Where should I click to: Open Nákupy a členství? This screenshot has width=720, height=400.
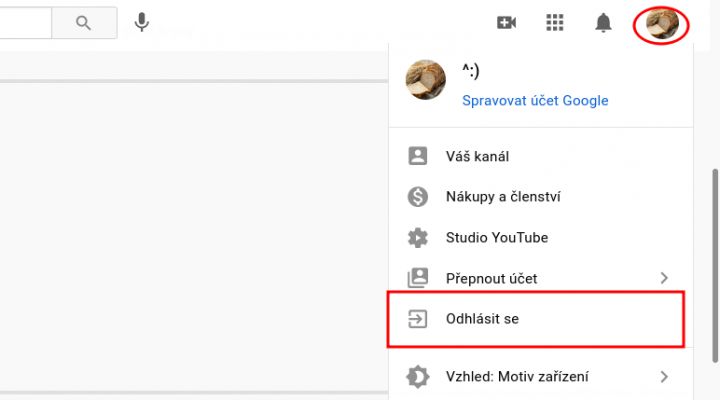(540, 197)
